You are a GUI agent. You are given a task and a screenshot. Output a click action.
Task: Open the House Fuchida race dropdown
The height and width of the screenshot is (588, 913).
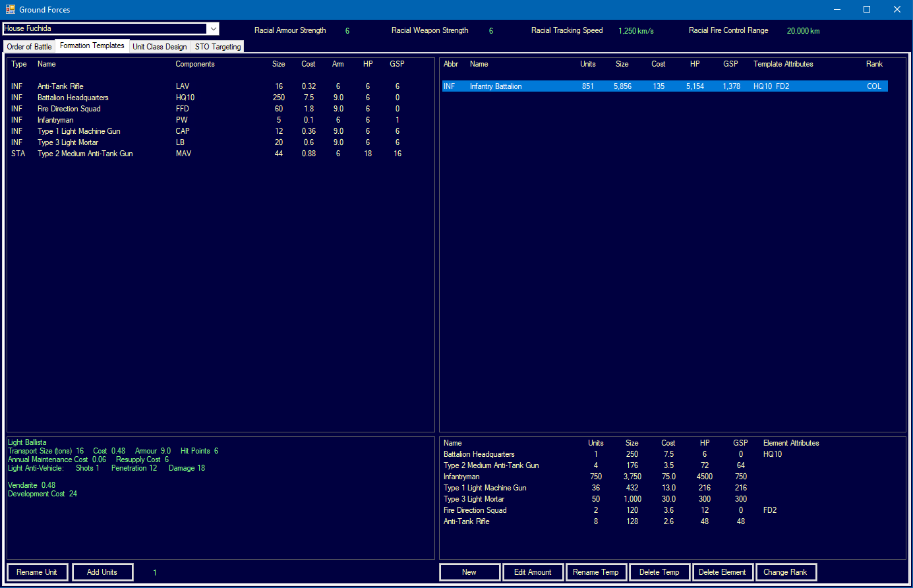[x=111, y=28]
